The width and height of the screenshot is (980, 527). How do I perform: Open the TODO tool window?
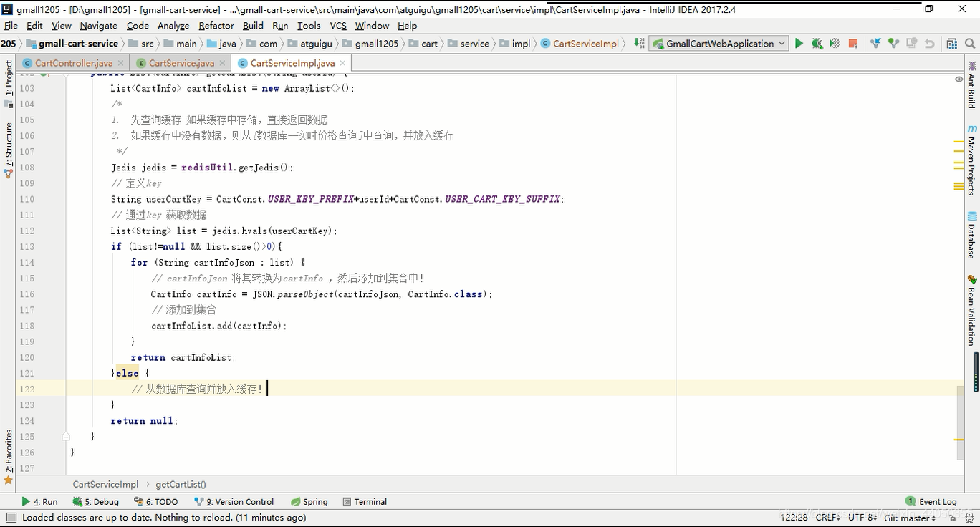tap(156, 502)
